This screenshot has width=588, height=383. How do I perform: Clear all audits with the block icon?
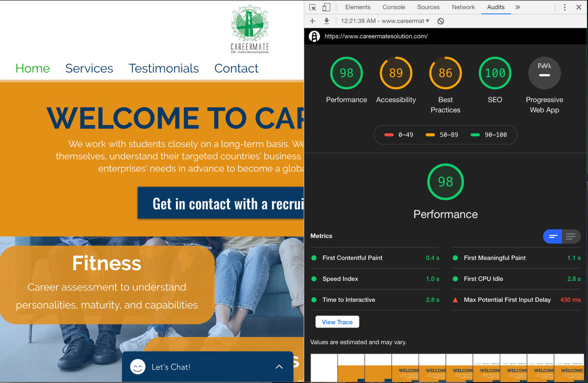click(x=441, y=21)
